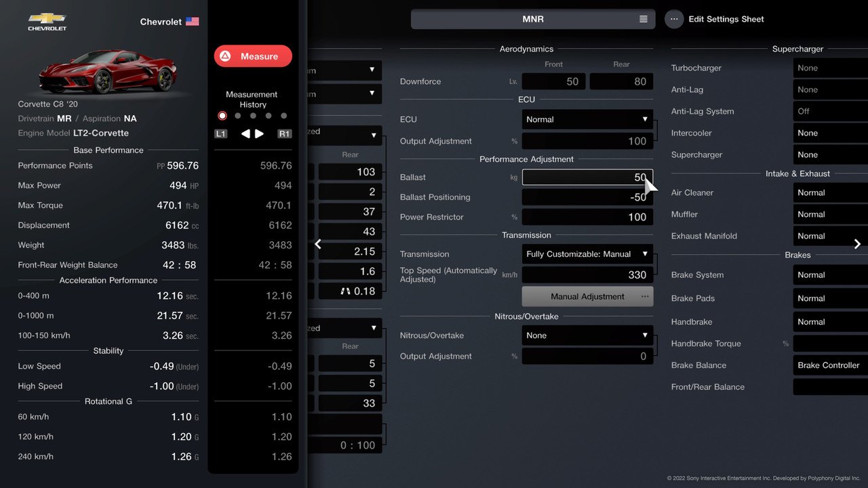Select the Handbrake Torque field
This screenshot has height=488, width=868.
tap(831, 344)
